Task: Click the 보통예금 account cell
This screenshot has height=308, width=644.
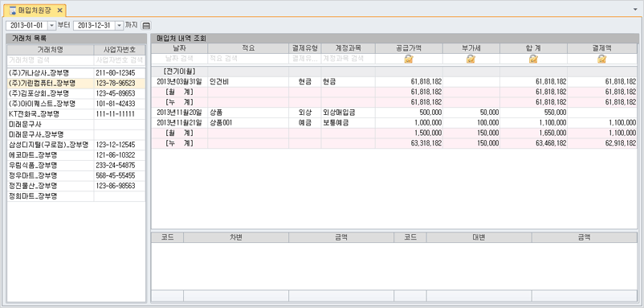Action: click(348, 122)
